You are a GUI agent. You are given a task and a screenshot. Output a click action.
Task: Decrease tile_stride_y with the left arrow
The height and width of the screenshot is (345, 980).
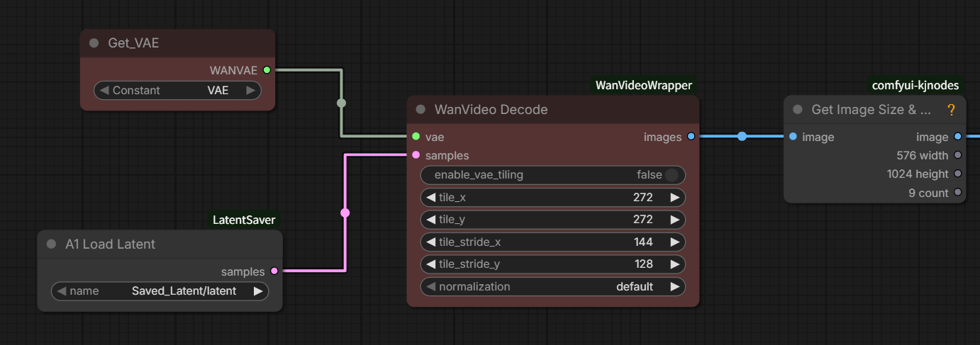pyautogui.click(x=430, y=264)
